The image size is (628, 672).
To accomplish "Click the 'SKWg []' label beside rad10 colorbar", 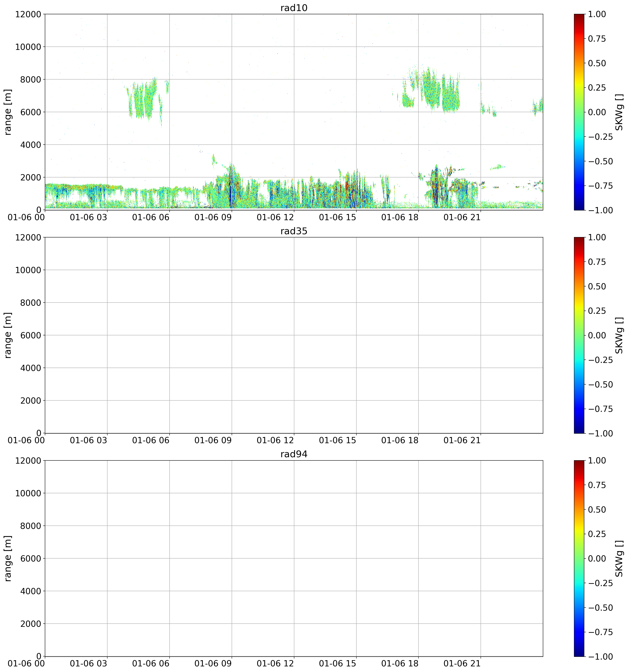I will coord(619,112).
